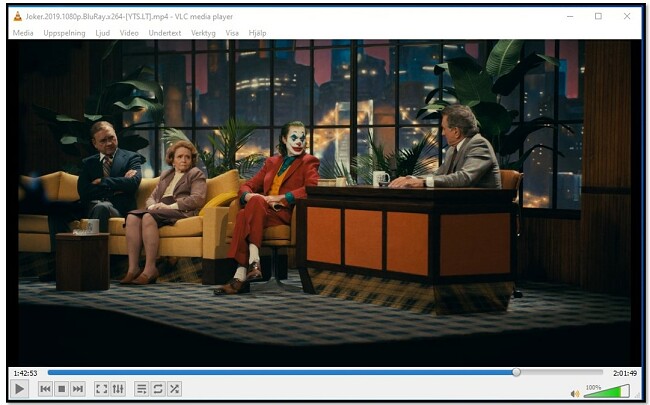Screen dimensions: 650x405
Task: Click the seek bar handle
Action: [x=516, y=372]
